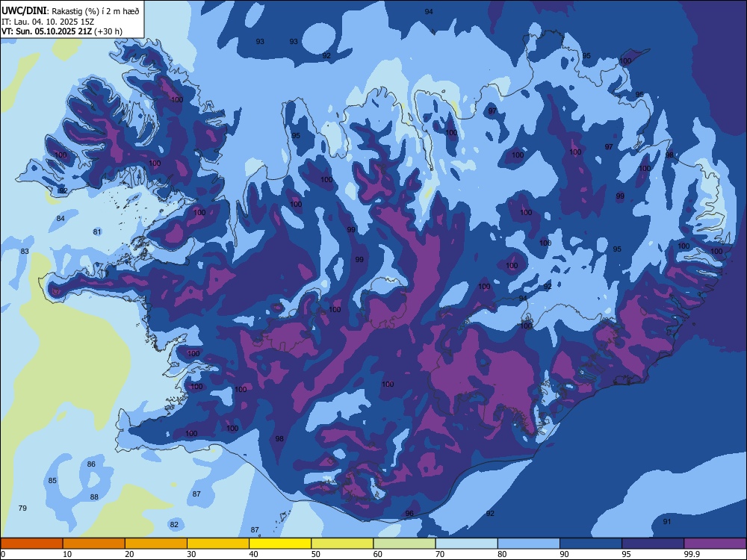The image size is (747, 560).
Task: Click the '(+30 h)' forecast offset text
Action: 108,31
